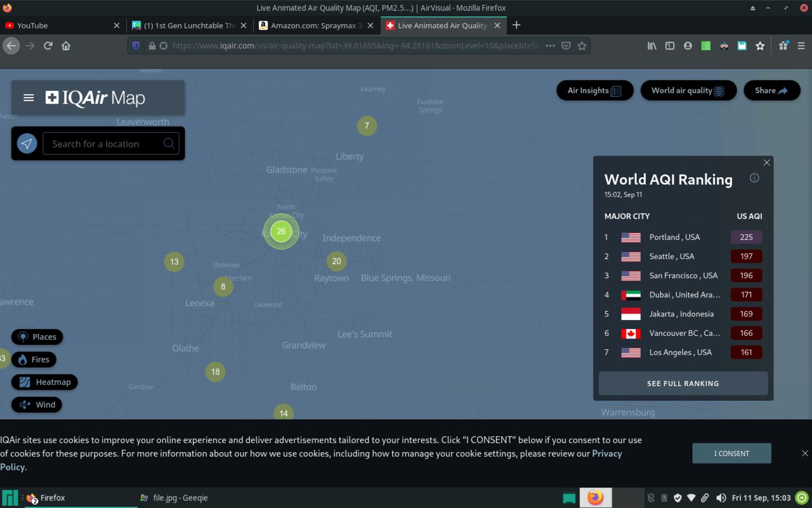Image resolution: width=812 pixels, height=508 pixels.
Task: Click the locate-me arrow button
Action: 27,144
